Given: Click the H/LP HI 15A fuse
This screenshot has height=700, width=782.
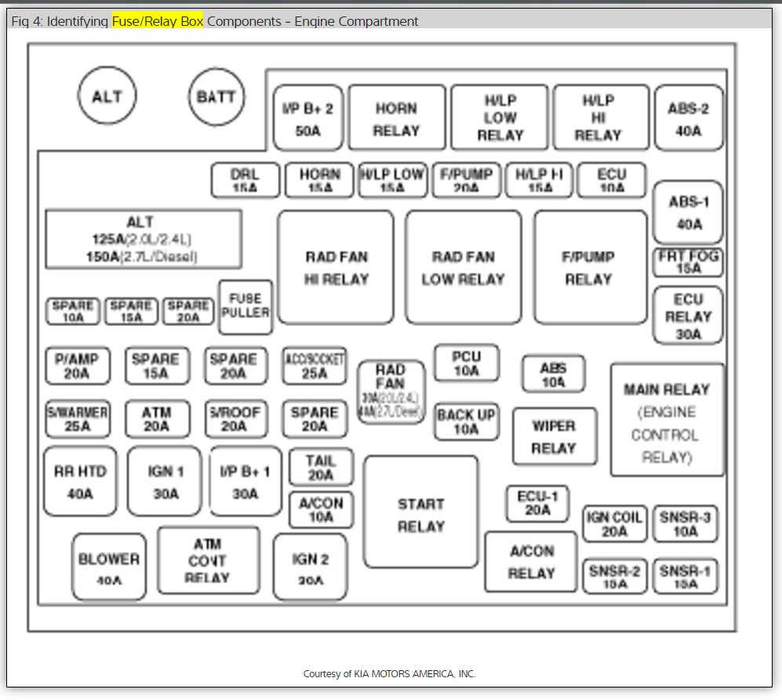Looking at the screenshot, I should [x=539, y=180].
